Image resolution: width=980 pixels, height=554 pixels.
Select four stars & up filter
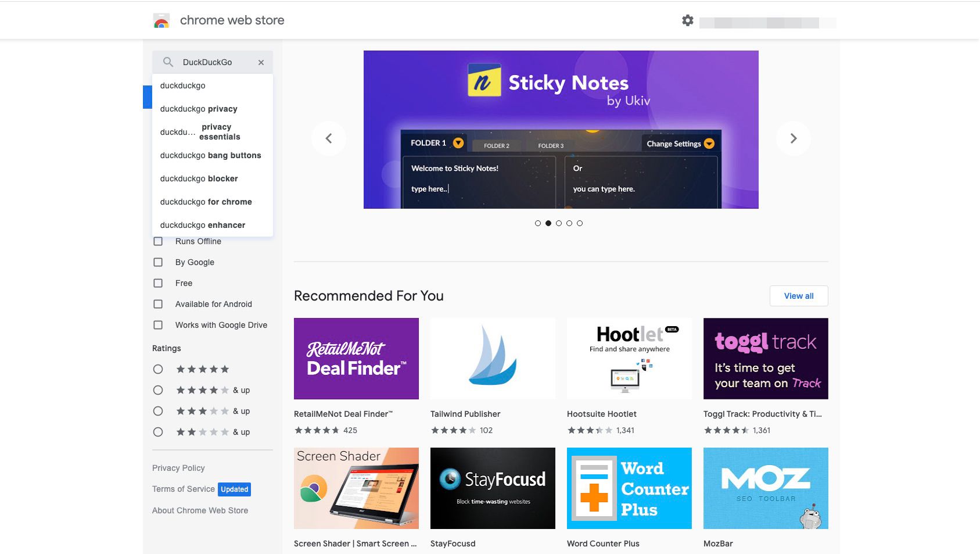point(158,390)
